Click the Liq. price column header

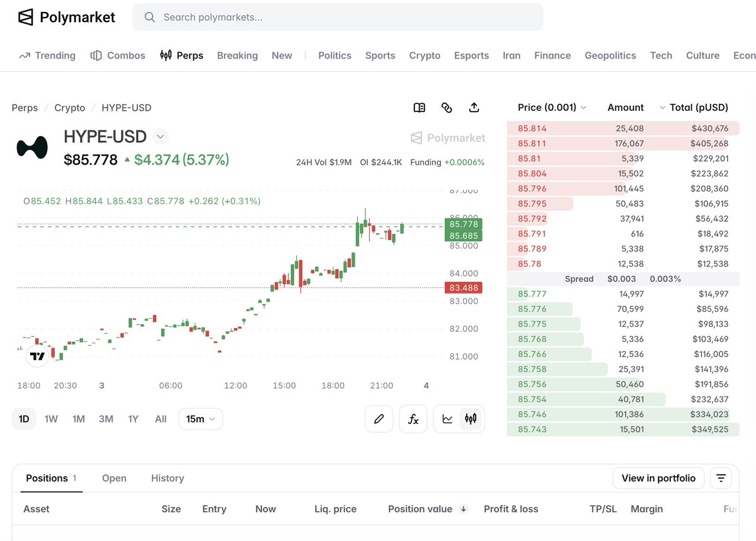point(336,509)
